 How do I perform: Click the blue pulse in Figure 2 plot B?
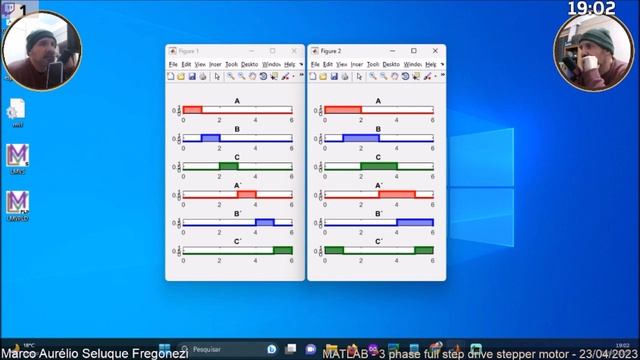[x=361, y=138]
